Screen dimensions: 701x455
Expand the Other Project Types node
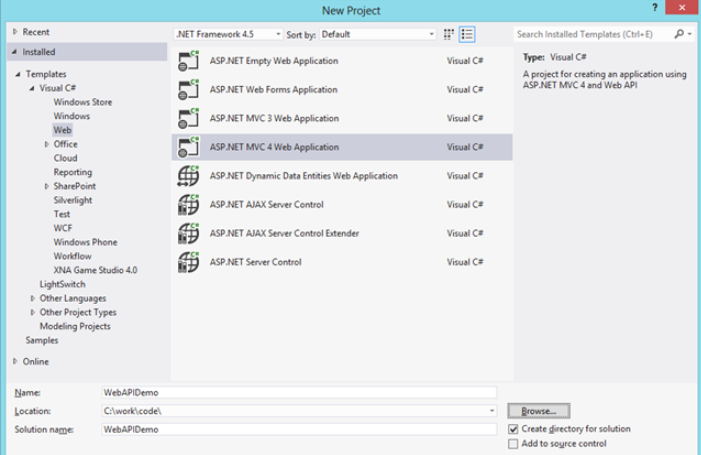(32, 312)
